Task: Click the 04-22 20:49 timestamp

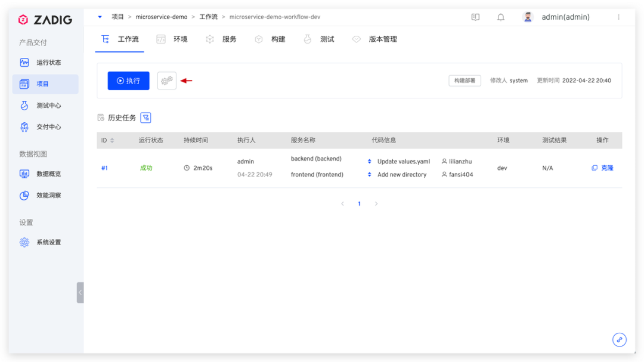Action: pos(255,175)
